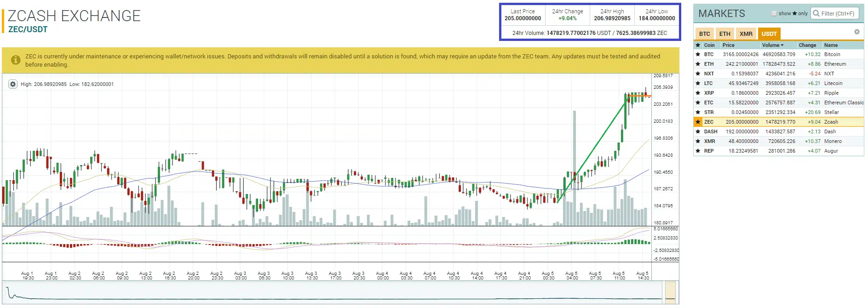The width and height of the screenshot is (868, 308).
Task: Open the markets panel settings gear
Action: 857,32
